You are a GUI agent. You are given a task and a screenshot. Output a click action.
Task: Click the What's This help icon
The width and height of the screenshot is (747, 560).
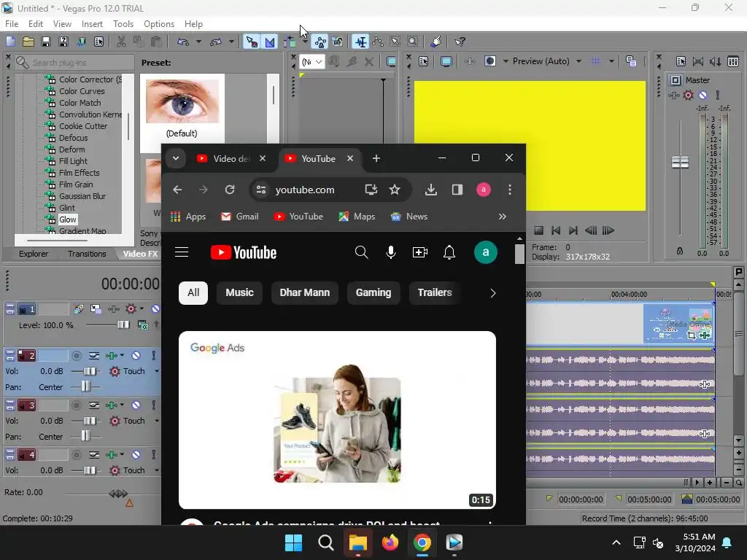(460, 42)
